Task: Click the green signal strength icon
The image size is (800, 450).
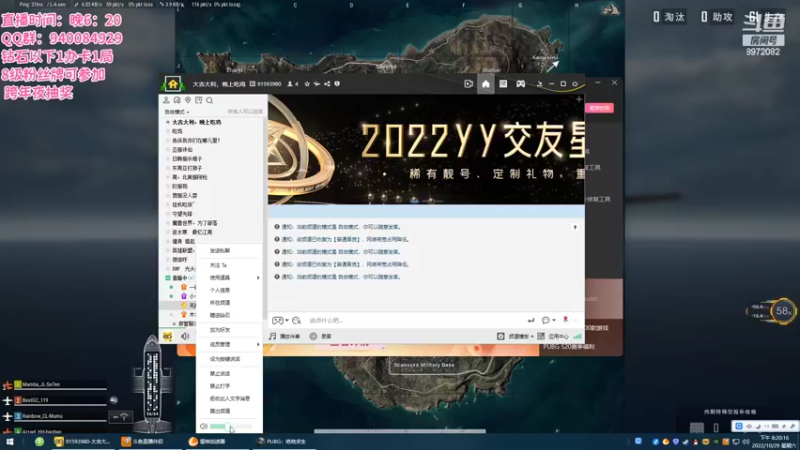Action: [x=578, y=336]
